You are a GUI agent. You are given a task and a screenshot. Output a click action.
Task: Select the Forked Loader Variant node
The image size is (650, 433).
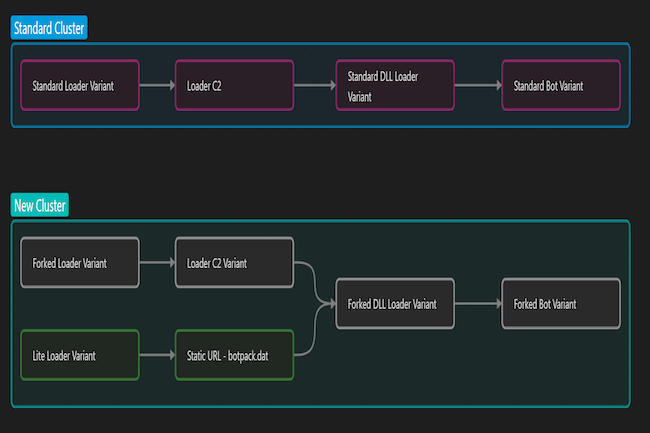point(80,263)
